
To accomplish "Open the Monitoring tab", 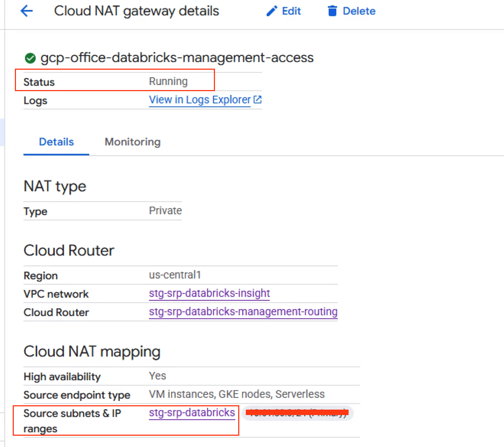I will (x=133, y=142).
